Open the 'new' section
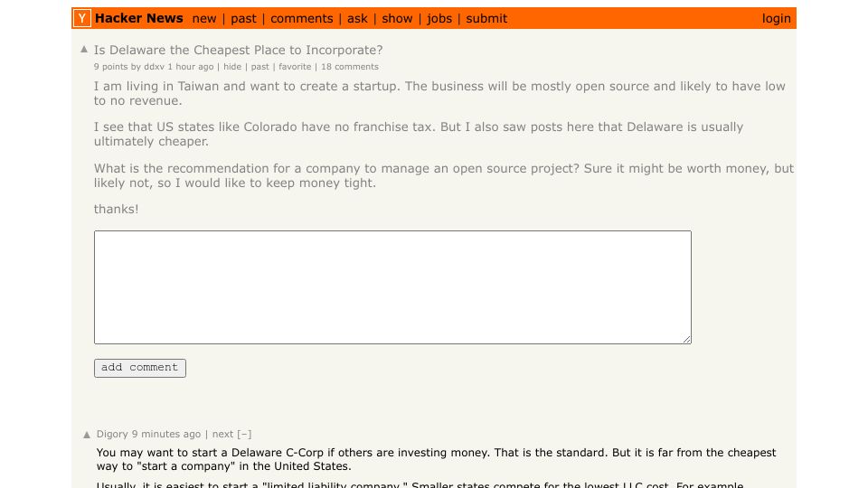Screen dimensions: 868x488 pos(204,19)
